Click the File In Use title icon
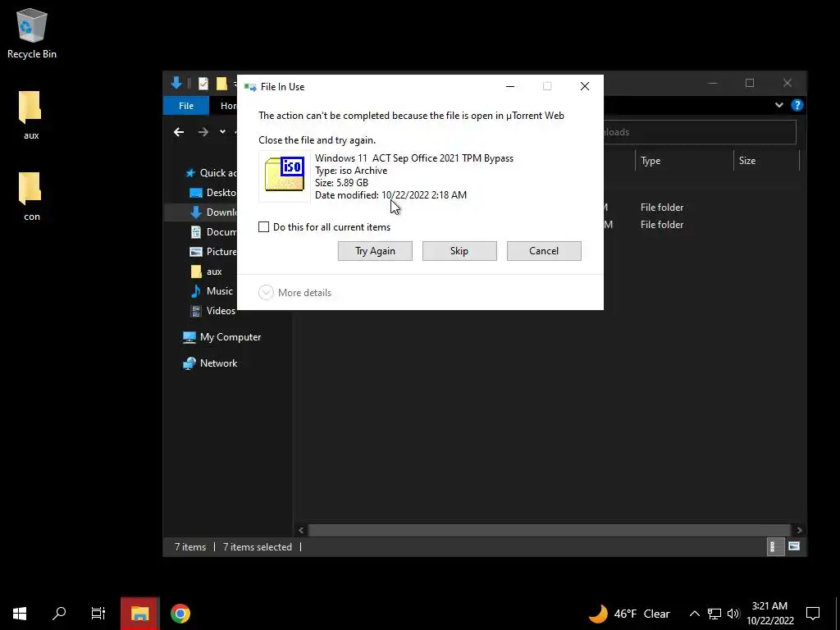The width and height of the screenshot is (840, 630). [250, 87]
